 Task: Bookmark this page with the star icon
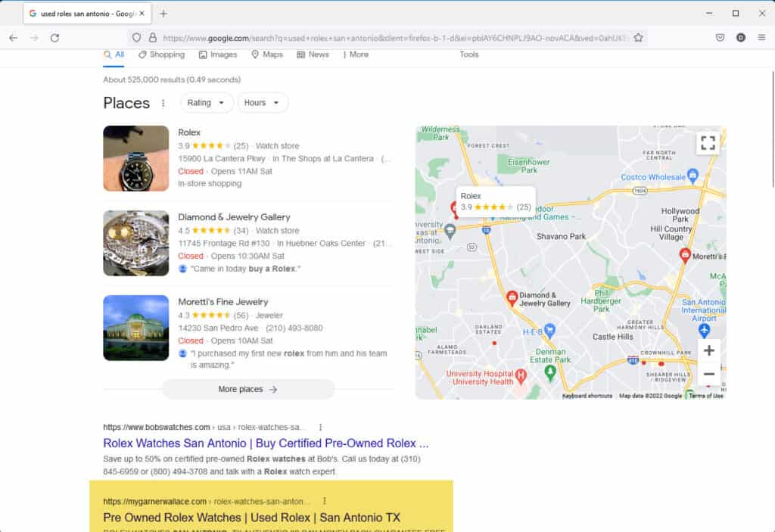click(x=638, y=38)
